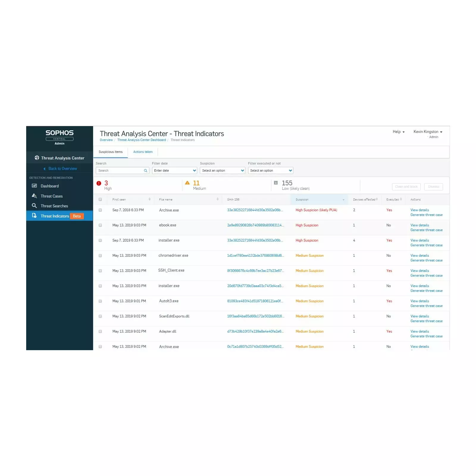Click Threat Analysis Center Dashboard breadcrumb link
The width and height of the screenshot is (476, 476).
(x=142, y=140)
